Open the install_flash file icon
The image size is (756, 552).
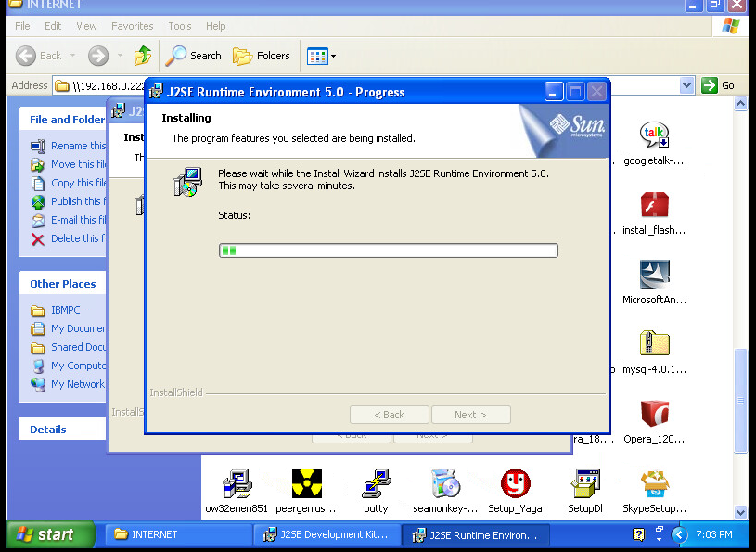click(654, 205)
